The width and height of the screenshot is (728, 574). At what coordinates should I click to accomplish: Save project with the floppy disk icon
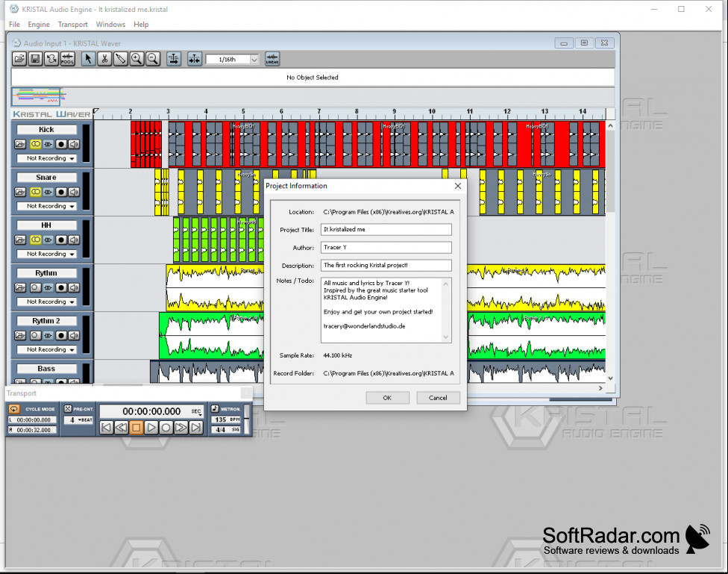35,59
